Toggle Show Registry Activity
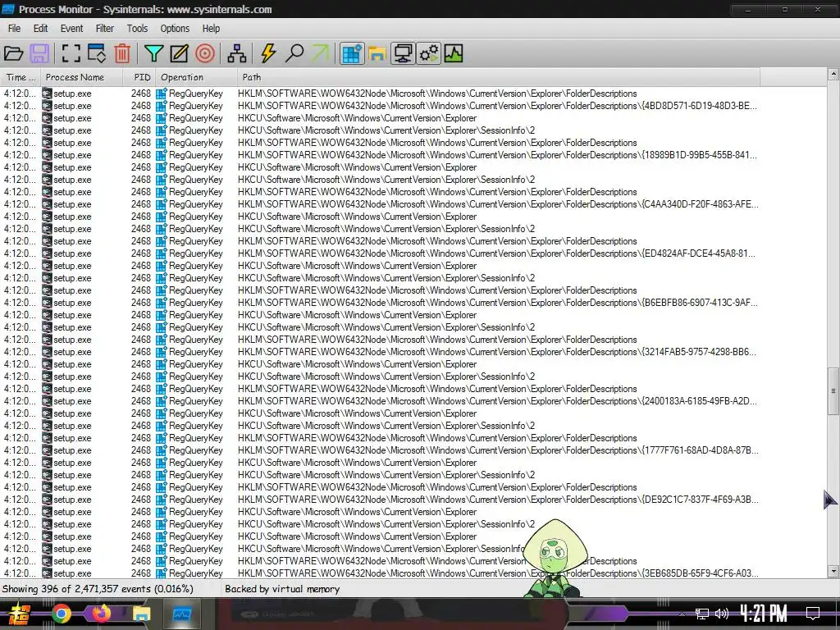The height and width of the screenshot is (630, 840). click(x=352, y=53)
